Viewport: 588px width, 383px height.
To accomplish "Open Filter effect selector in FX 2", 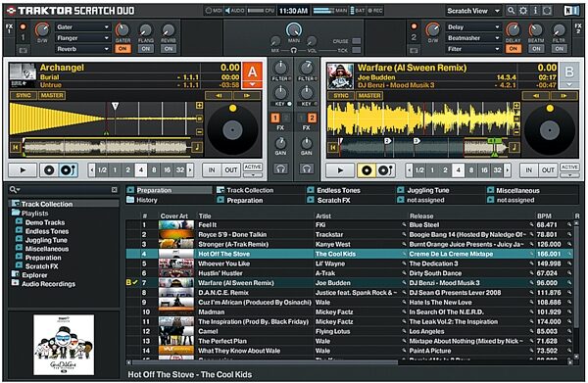I will coord(473,49).
